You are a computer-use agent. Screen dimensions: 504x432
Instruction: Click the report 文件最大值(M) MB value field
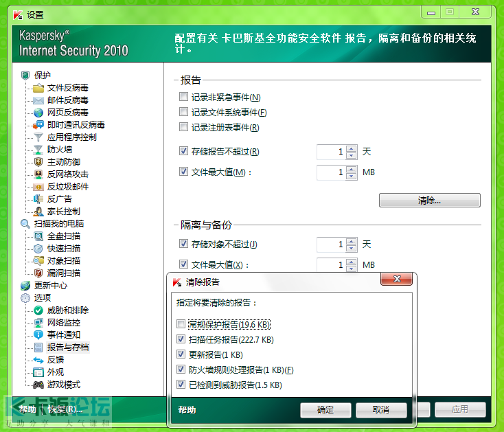click(332, 172)
